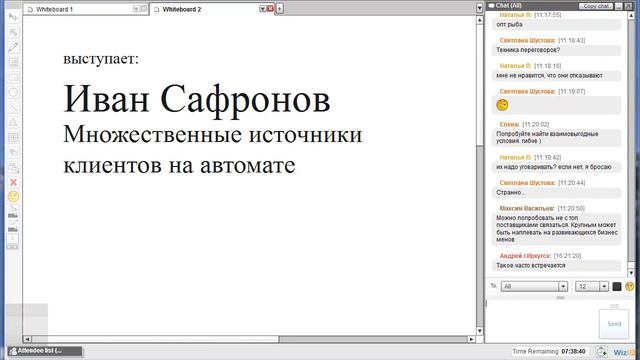
Task: Click chat message 'Странно...'
Action: pos(511,192)
